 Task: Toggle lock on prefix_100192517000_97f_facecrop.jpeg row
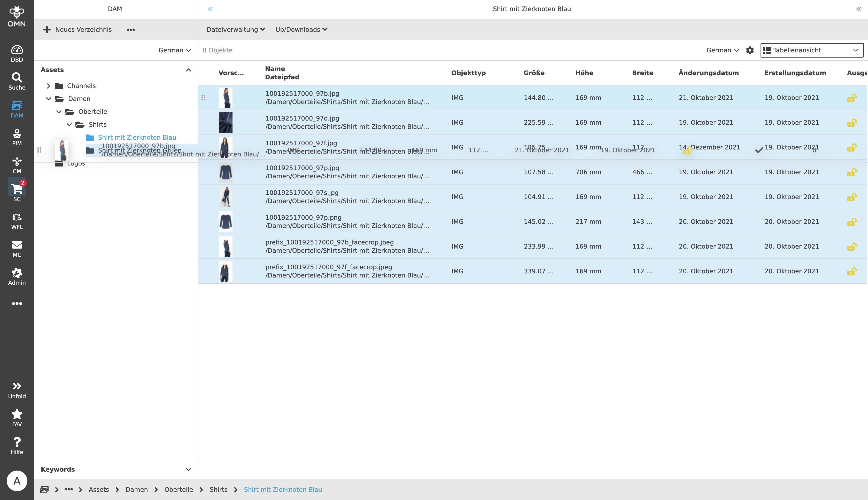851,271
